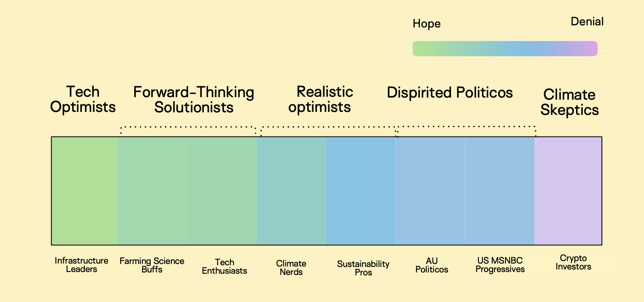The width and height of the screenshot is (644, 302).
Task: Select the teal segment above Climate Nerds
Action: pyautogui.click(x=291, y=190)
